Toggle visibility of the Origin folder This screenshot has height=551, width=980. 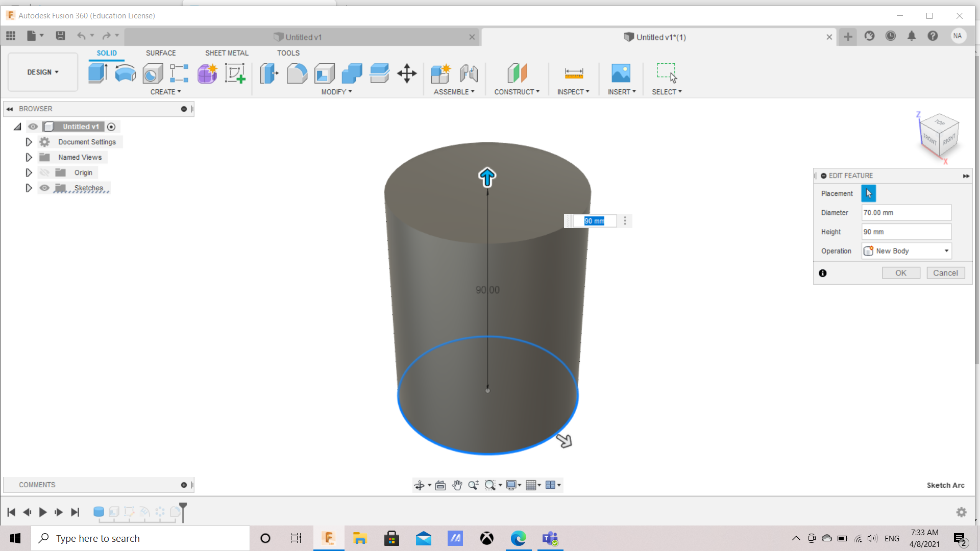click(x=44, y=172)
